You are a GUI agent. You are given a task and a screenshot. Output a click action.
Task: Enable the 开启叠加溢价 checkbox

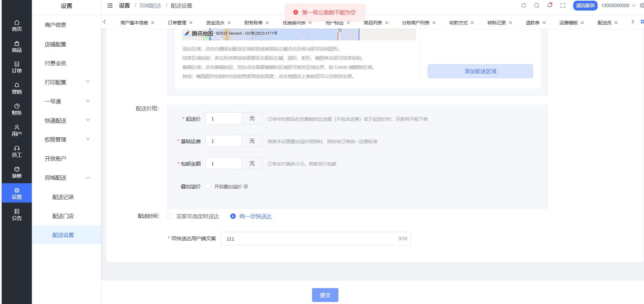coord(208,186)
